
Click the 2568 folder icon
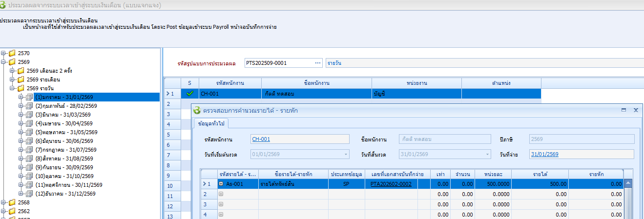pos(12,202)
